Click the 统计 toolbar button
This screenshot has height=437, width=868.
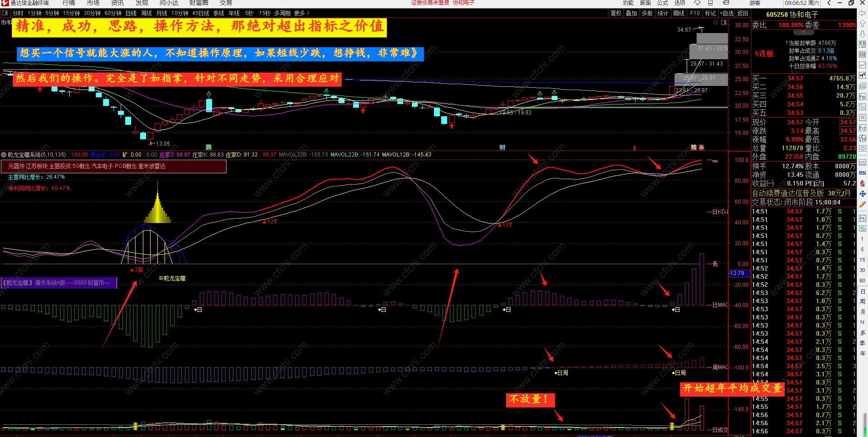[663, 13]
